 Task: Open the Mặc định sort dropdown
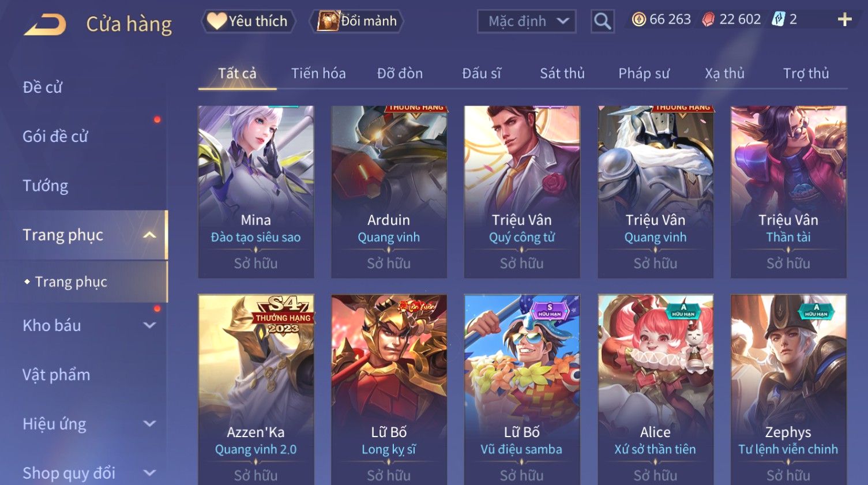click(x=527, y=21)
